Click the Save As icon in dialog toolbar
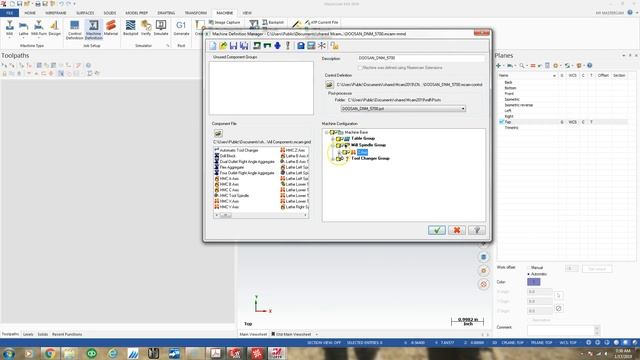Screen dimensions: 640x360 tap(244, 46)
